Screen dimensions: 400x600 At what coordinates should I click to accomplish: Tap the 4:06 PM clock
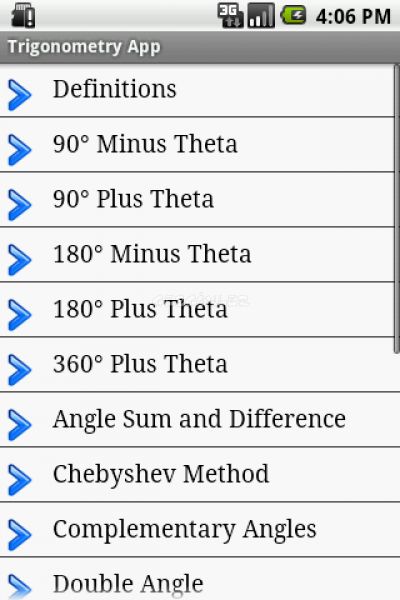353,16
